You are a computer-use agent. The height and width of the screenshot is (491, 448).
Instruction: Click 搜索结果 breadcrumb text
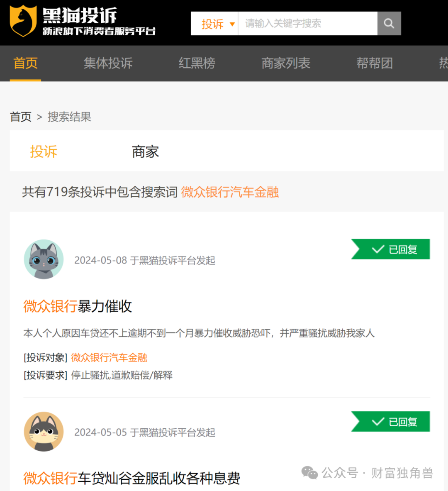(69, 117)
